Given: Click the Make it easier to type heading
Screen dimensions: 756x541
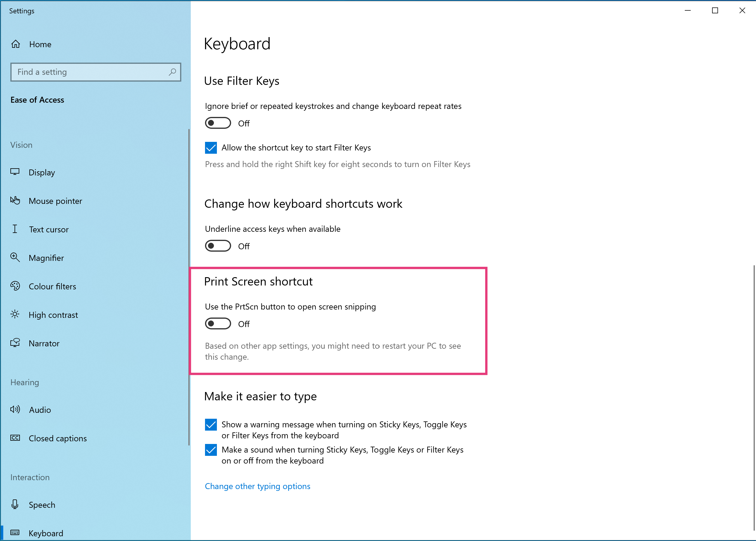Looking at the screenshot, I should point(260,396).
